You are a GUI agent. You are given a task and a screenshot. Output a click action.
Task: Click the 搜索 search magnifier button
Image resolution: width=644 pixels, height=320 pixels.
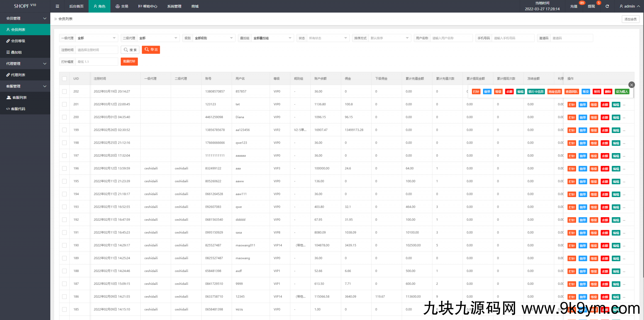[x=130, y=50]
